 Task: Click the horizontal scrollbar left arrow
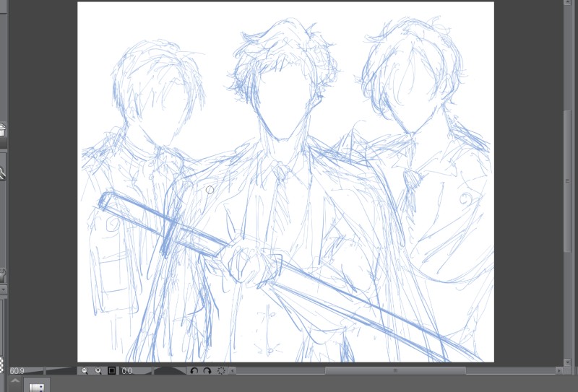[x=232, y=370]
